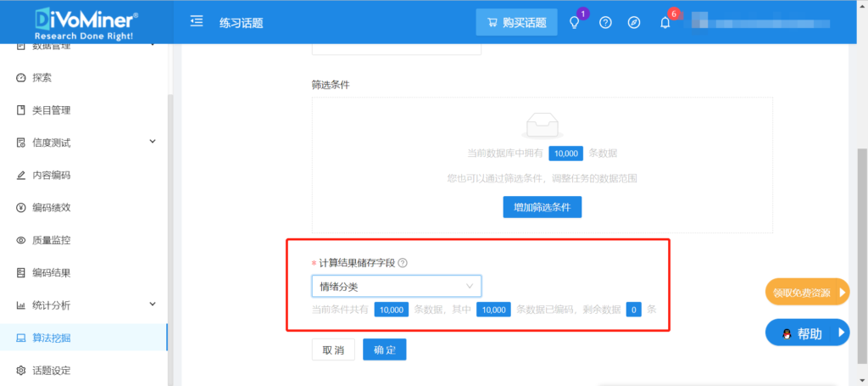Open the 情绪分类 storage field dropdown

tap(396, 286)
